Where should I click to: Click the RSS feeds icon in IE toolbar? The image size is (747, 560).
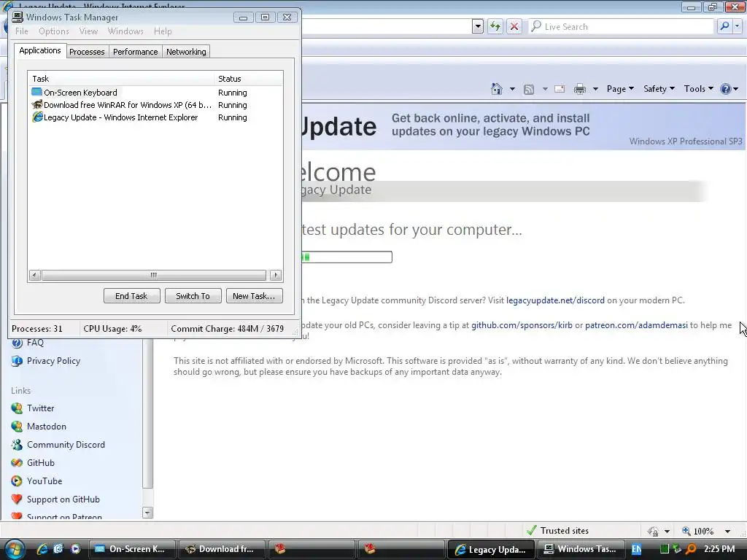pos(528,90)
